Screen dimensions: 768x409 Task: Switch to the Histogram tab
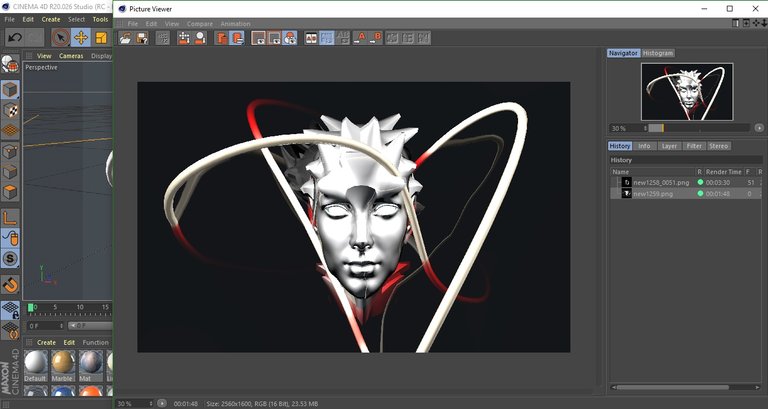(658, 53)
